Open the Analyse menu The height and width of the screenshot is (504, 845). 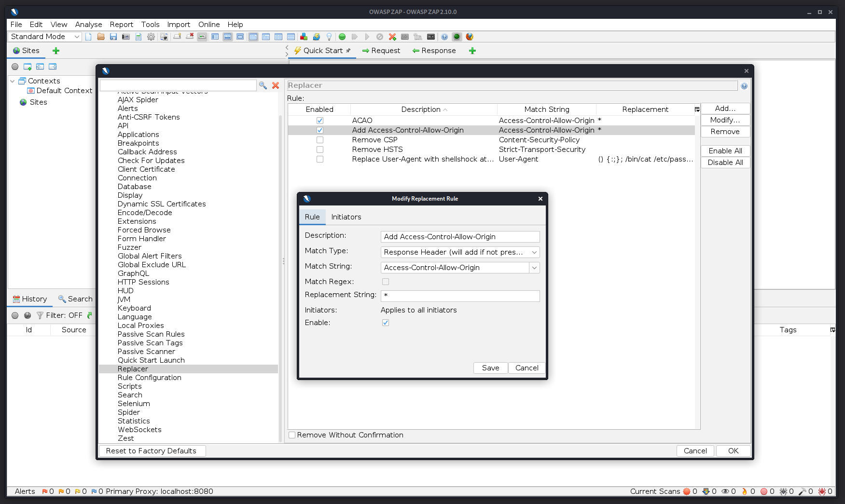pos(88,24)
